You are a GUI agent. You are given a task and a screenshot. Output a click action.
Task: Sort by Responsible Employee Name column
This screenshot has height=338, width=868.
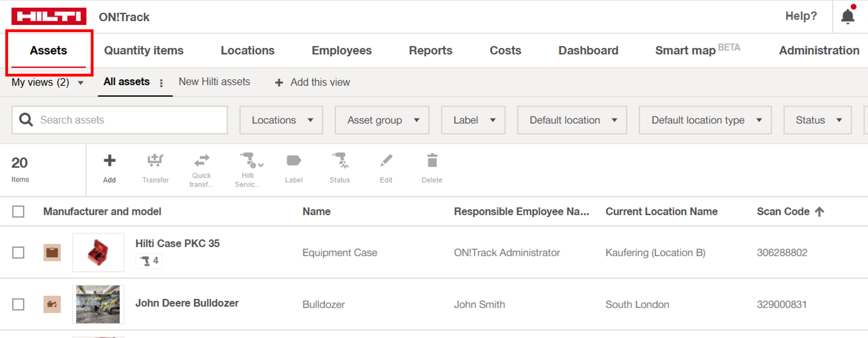522,212
